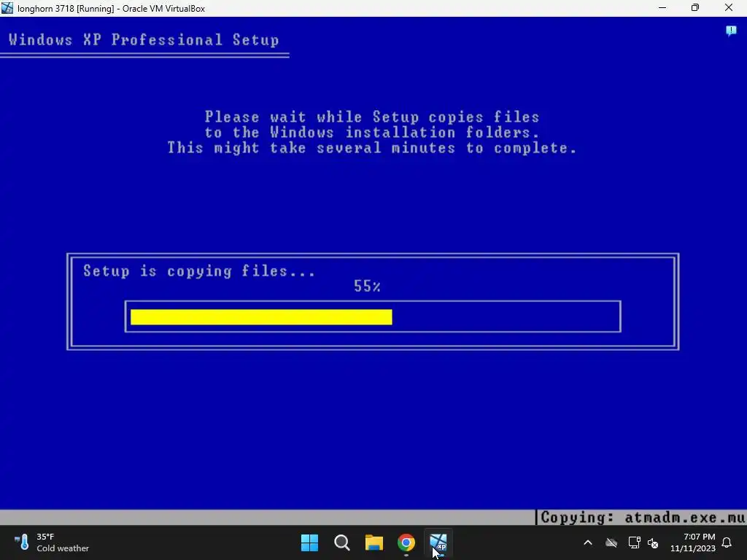
Task: Click 'Cold weather' taskbar label
Action: tap(63, 548)
